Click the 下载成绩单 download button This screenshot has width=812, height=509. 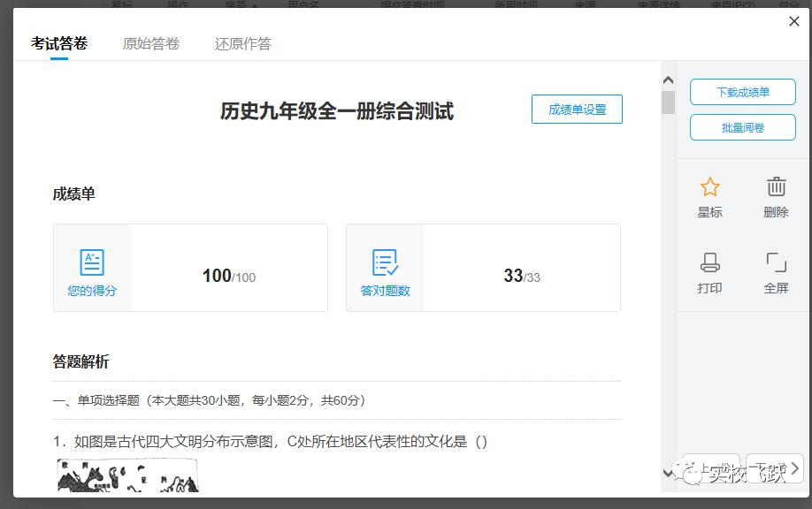742,92
